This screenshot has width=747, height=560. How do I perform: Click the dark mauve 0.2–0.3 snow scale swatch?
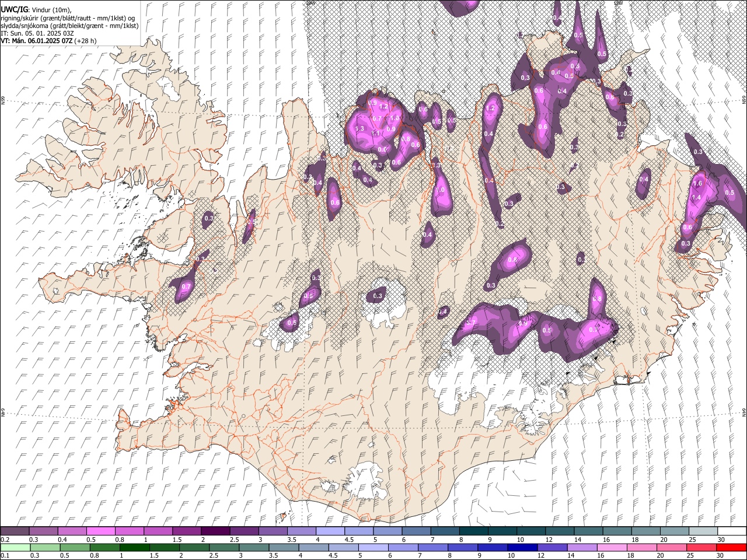pyautogui.click(x=15, y=531)
